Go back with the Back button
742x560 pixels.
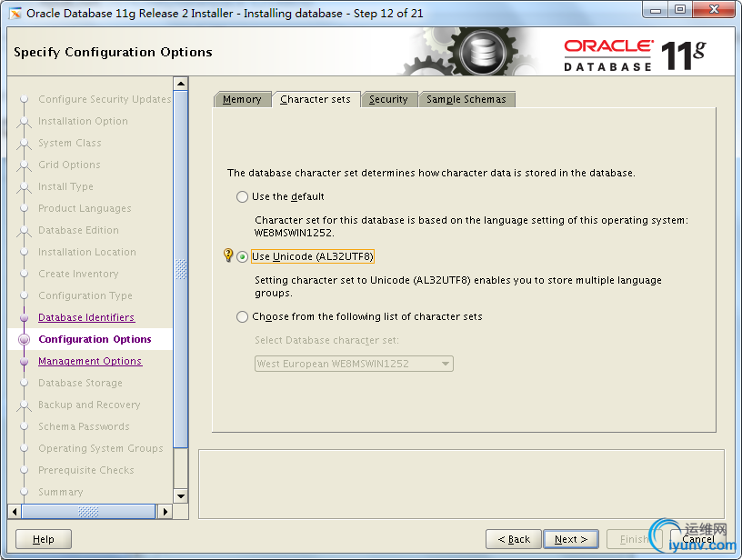tap(514, 539)
